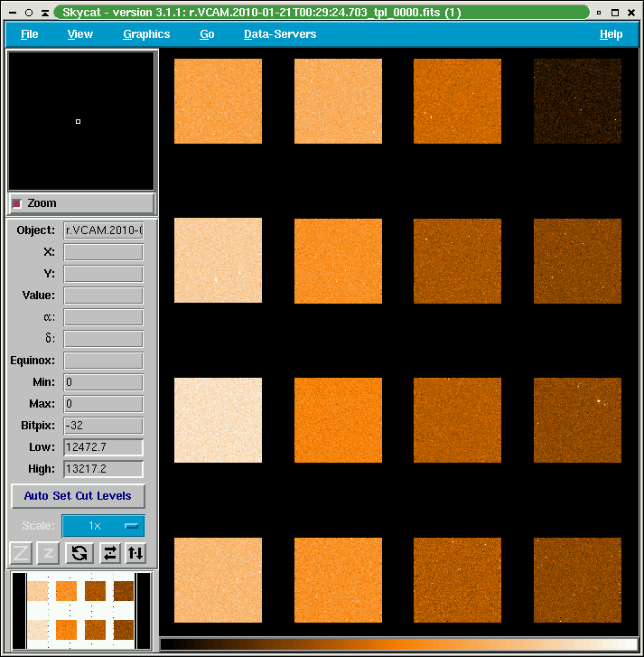The width and height of the screenshot is (644, 657).
Task: Flip image vertically with the up-down arrows icon
Action: [x=135, y=553]
